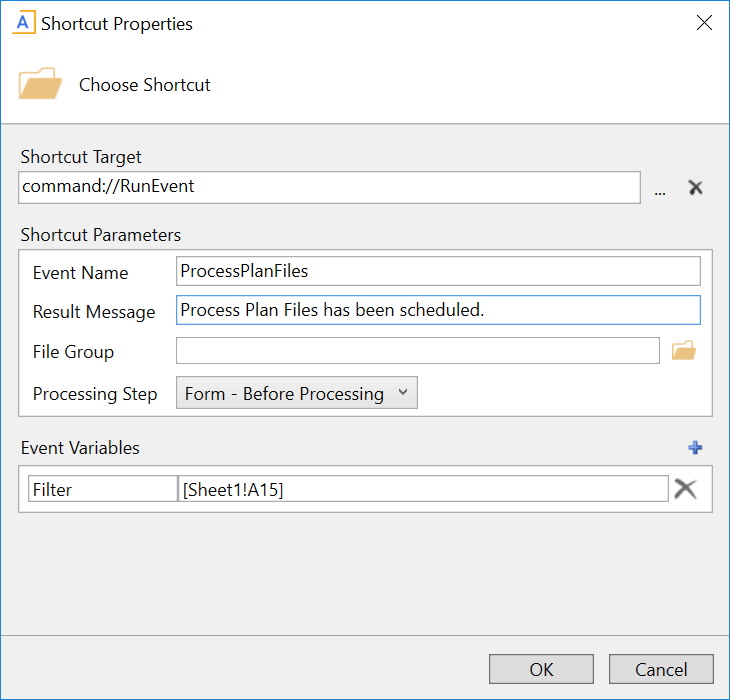The width and height of the screenshot is (730, 700).
Task: Focus the Event Name text box
Action: point(438,271)
